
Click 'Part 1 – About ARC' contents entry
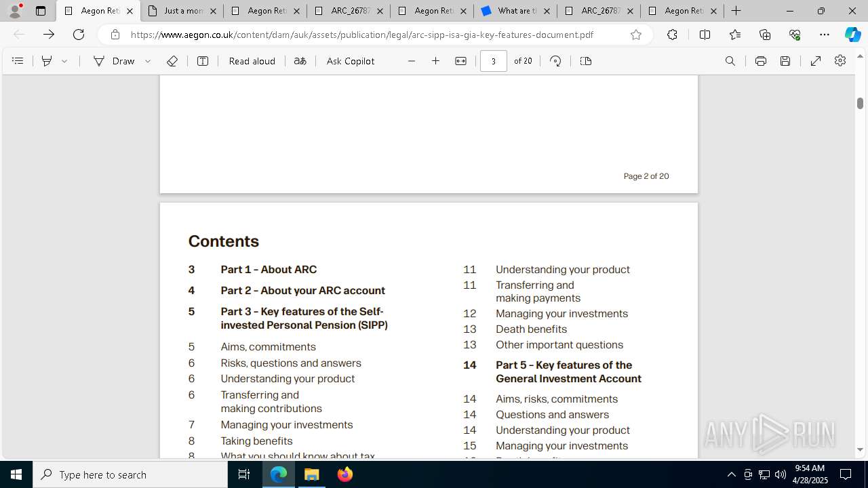coord(269,270)
